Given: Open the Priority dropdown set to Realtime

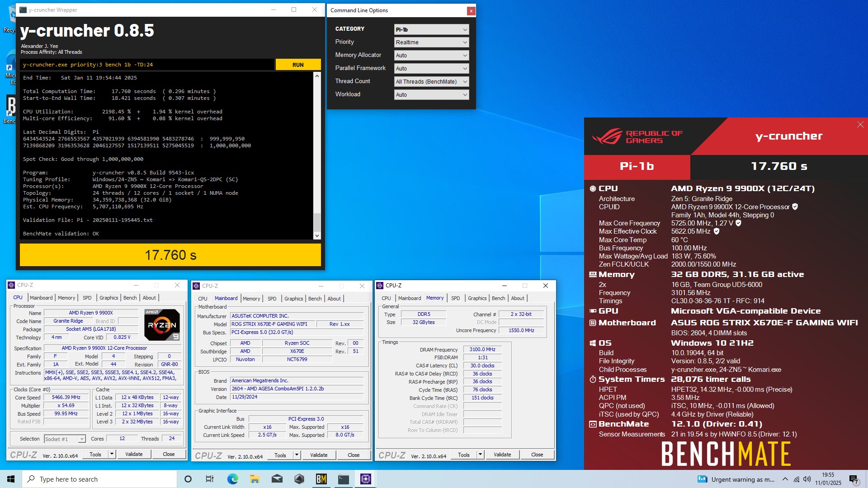Looking at the screenshot, I should tap(431, 42).
